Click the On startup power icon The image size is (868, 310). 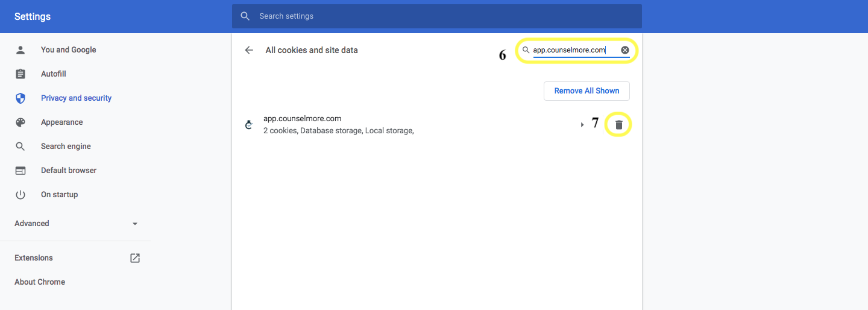20,195
